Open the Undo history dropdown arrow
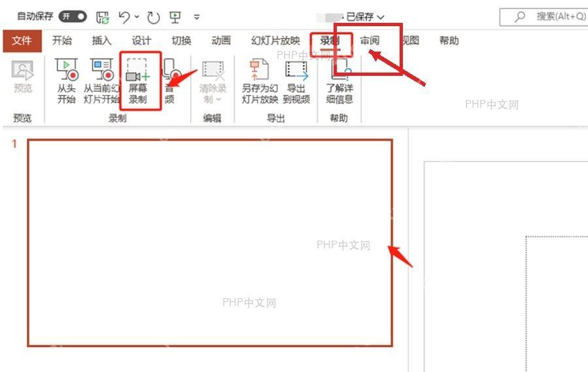Image resolution: width=588 pixels, height=372 pixels. click(x=137, y=16)
